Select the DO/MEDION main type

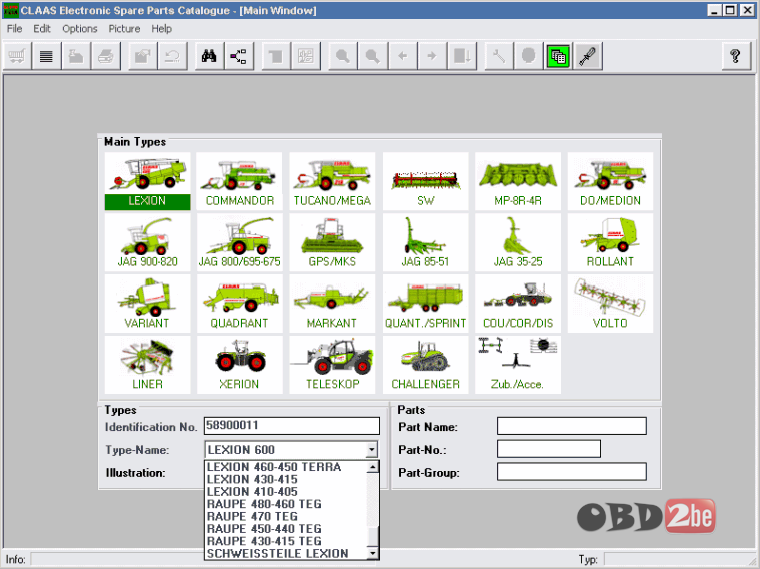click(x=610, y=181)
